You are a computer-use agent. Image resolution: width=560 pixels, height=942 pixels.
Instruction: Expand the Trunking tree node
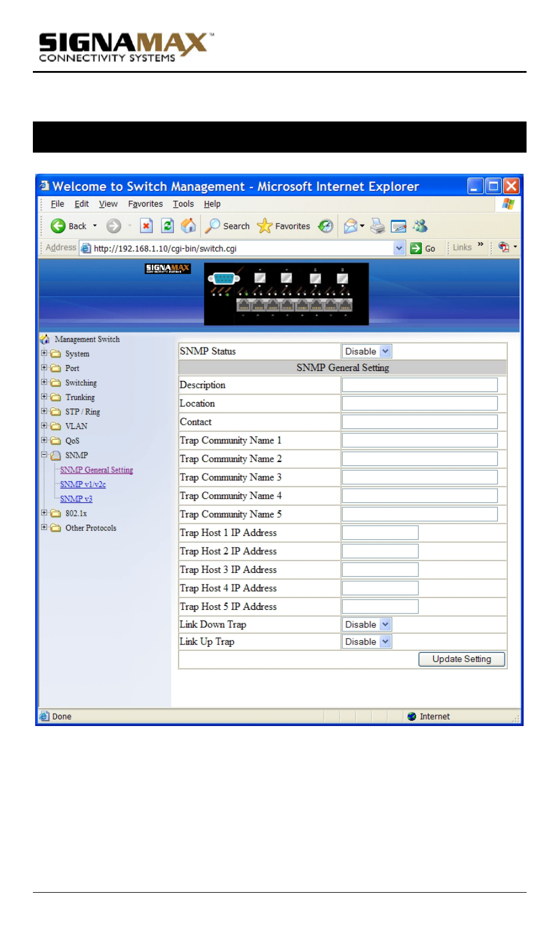tap(44, 397)
